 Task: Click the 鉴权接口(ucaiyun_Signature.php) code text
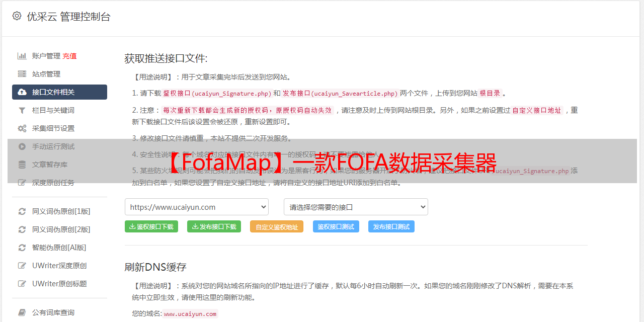217,93
